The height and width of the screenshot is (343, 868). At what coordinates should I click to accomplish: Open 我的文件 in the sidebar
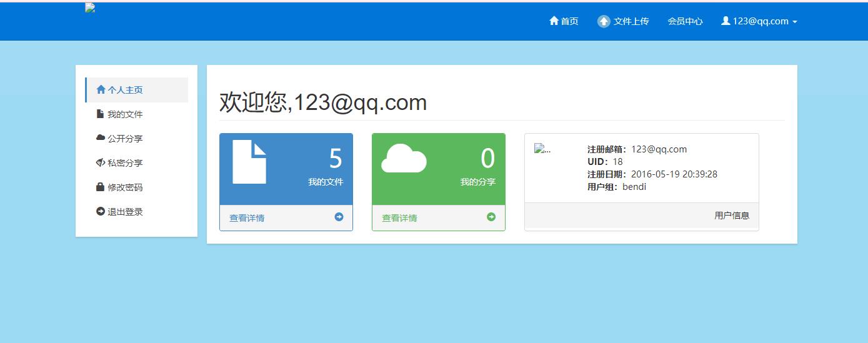(125, 114)
